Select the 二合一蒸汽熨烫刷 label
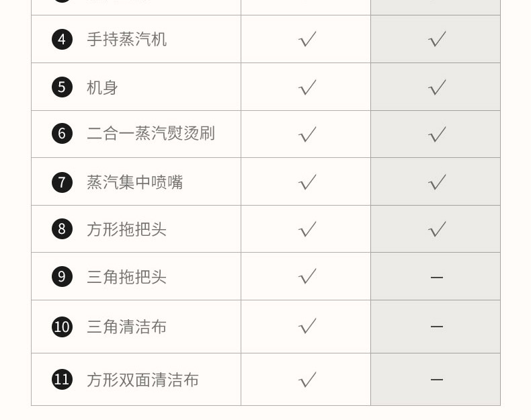The width and height of the screenshot is (531, 420). tap(151, 134)
